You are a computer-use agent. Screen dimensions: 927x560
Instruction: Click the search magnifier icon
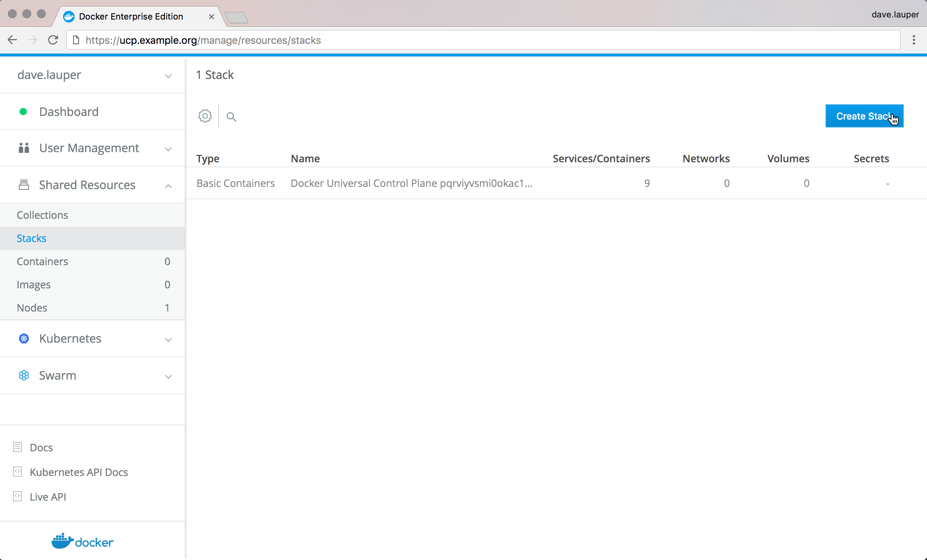click(231, 117)
